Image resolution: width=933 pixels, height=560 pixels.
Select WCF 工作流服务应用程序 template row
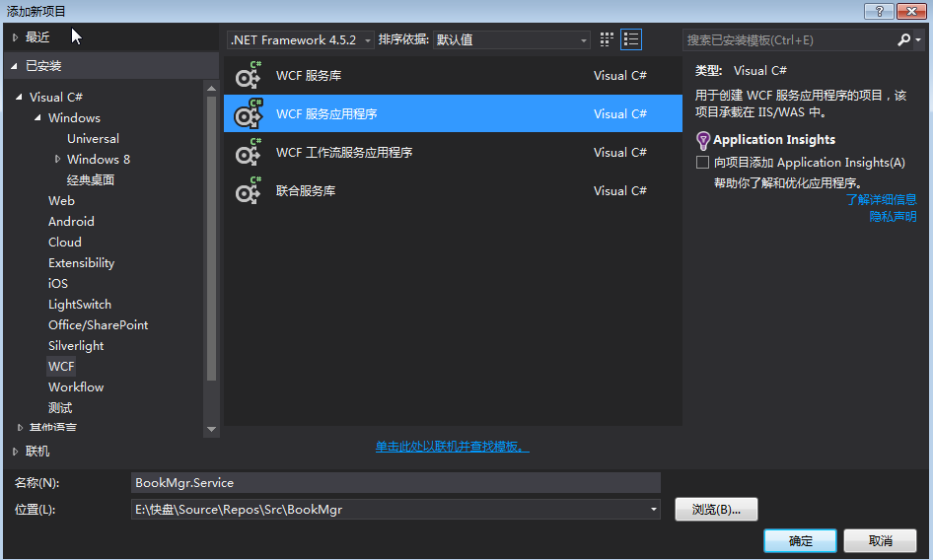point(453,153)
